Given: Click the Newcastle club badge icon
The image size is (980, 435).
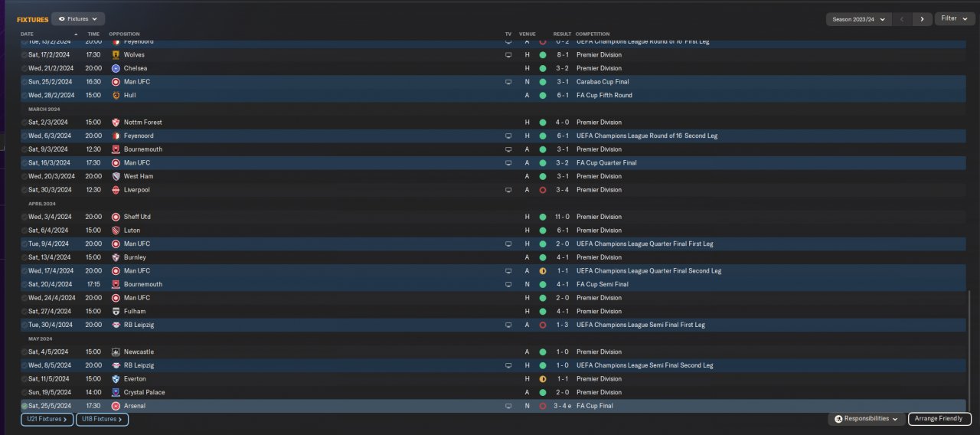Looking at the screenshot, I should click(x=116, y=352).
